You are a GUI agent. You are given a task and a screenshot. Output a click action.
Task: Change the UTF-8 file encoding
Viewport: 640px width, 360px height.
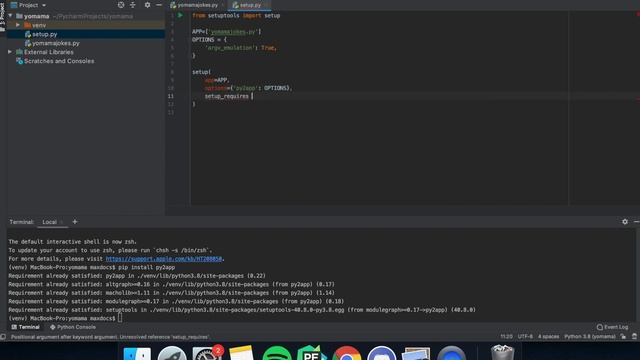click(x=525, y=336)
